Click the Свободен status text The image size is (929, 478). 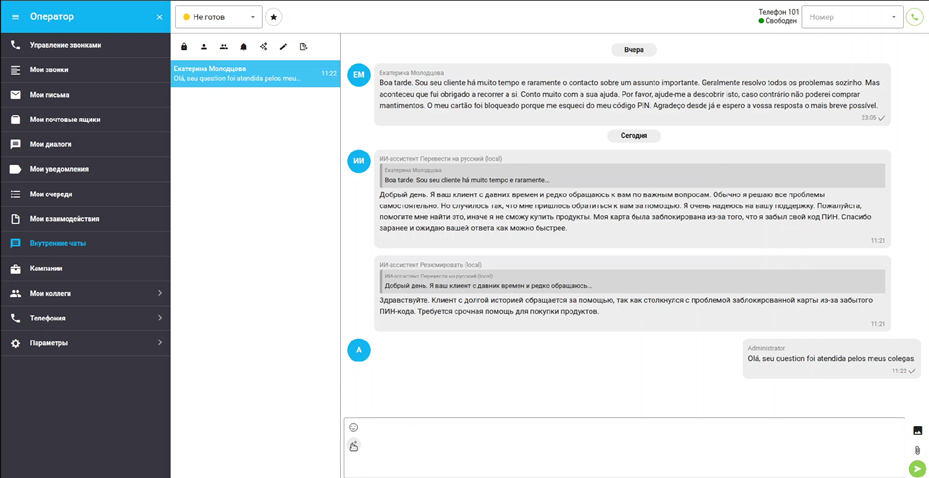click(x=781, y=21)
